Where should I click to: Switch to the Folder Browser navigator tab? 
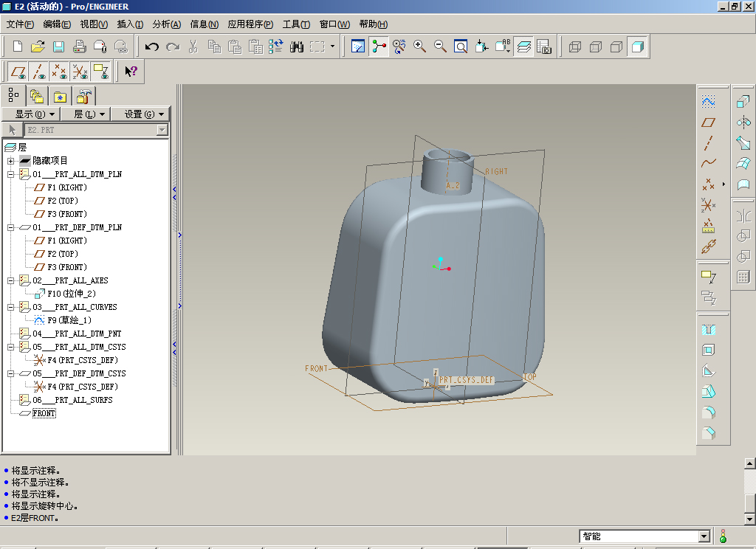click(x=37, y=96)
